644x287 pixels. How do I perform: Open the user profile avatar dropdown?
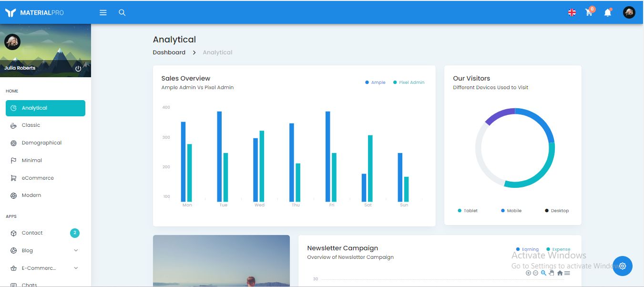pos(629,12)
